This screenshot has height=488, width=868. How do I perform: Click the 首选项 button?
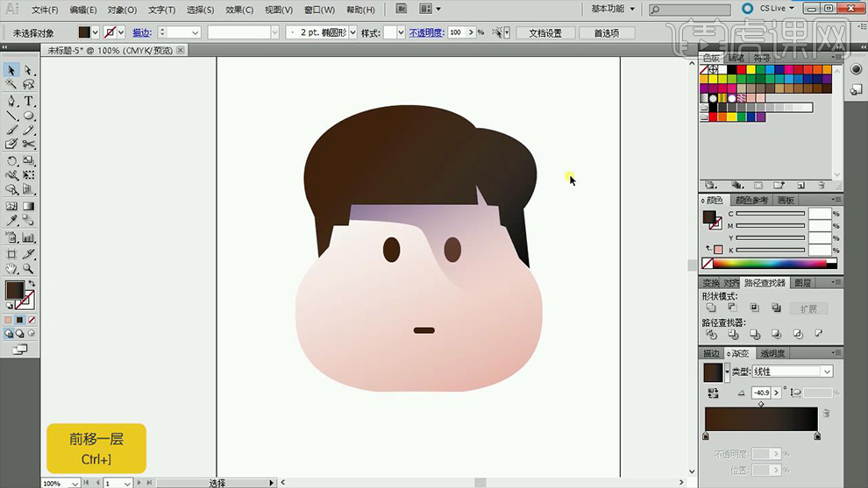click(606, 32)
